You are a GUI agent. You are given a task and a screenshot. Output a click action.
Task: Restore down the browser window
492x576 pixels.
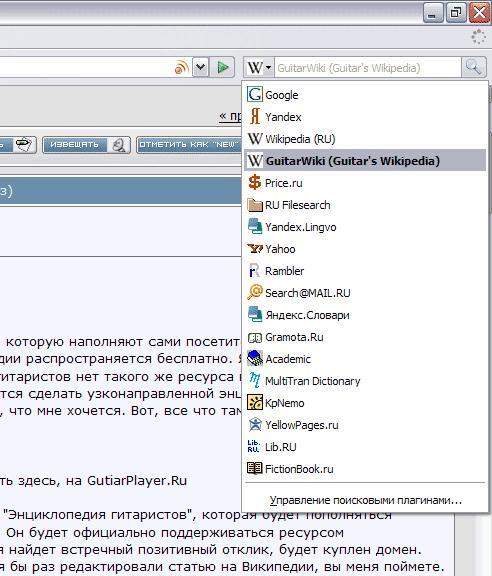[x=456, y=13]
